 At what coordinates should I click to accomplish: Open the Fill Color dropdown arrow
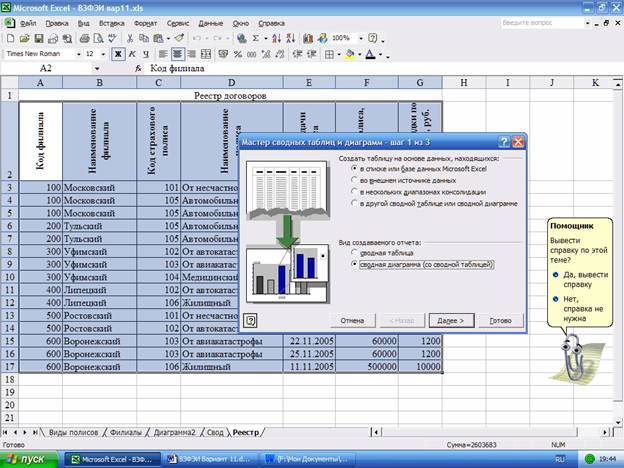tap(359, 54)
